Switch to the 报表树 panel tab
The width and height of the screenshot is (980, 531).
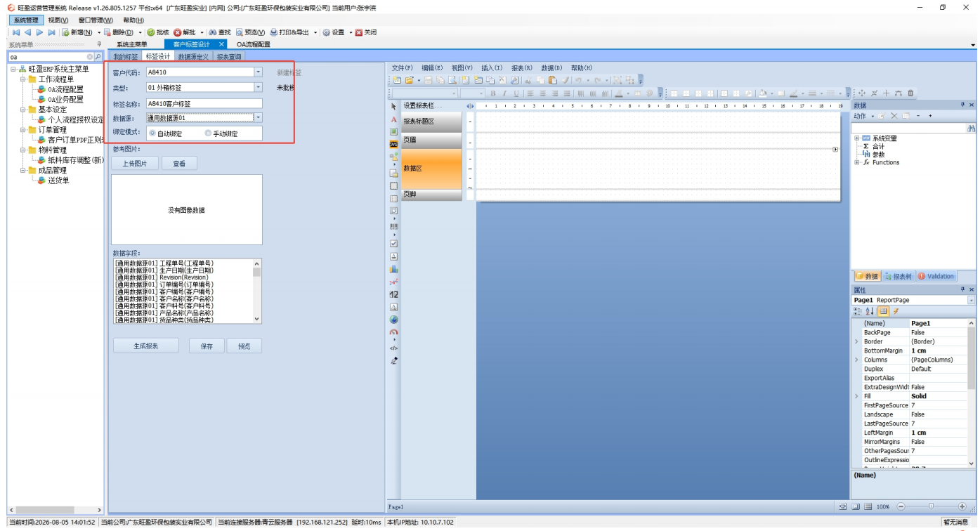(x=898, y=277)
